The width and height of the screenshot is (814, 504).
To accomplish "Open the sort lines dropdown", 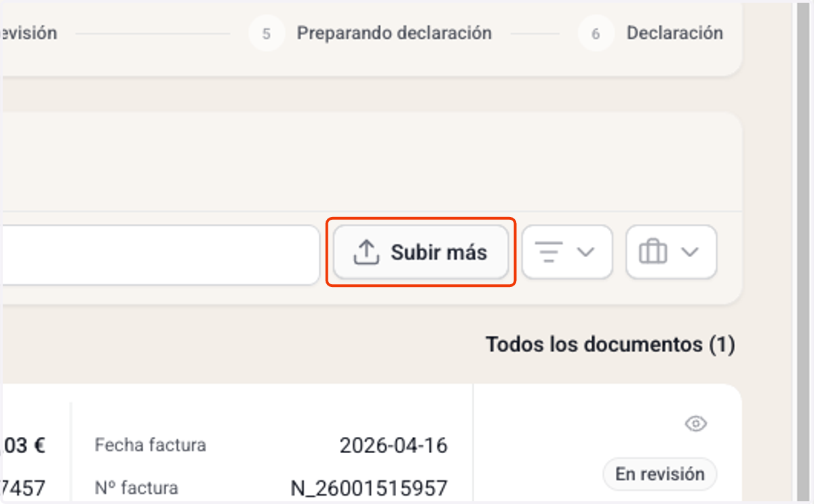I will [x=567, y=252].
